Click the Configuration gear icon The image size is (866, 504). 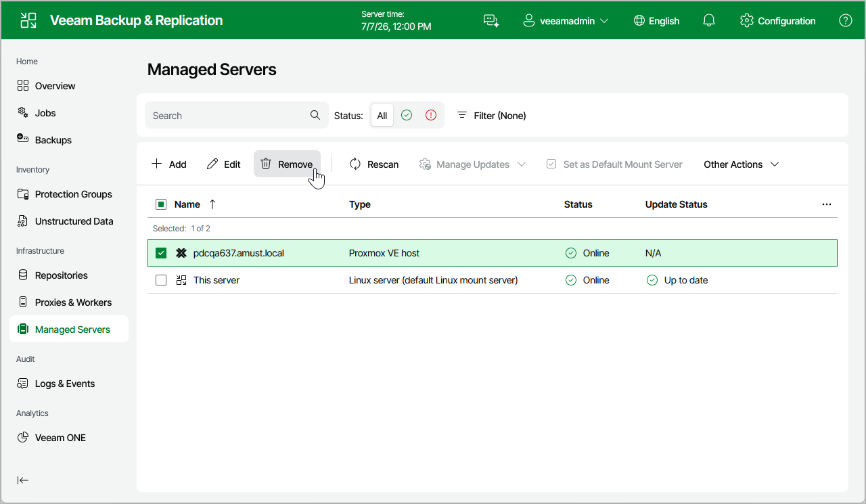[747, 20]
